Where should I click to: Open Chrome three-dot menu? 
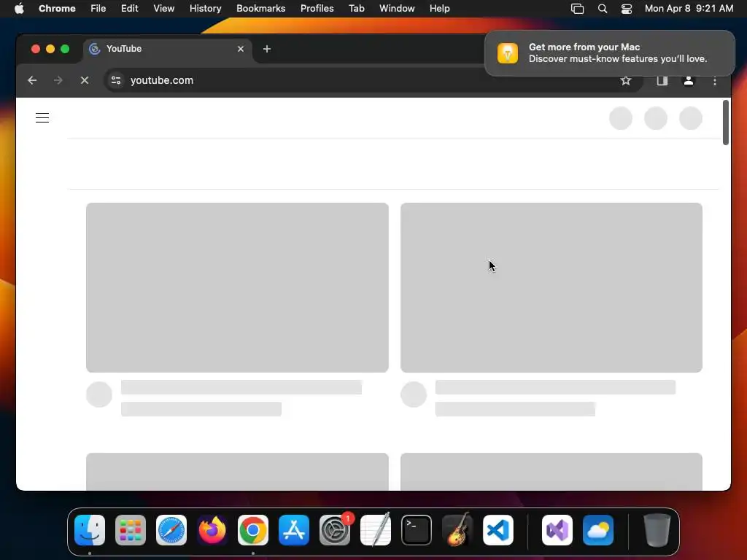(715, 81)
